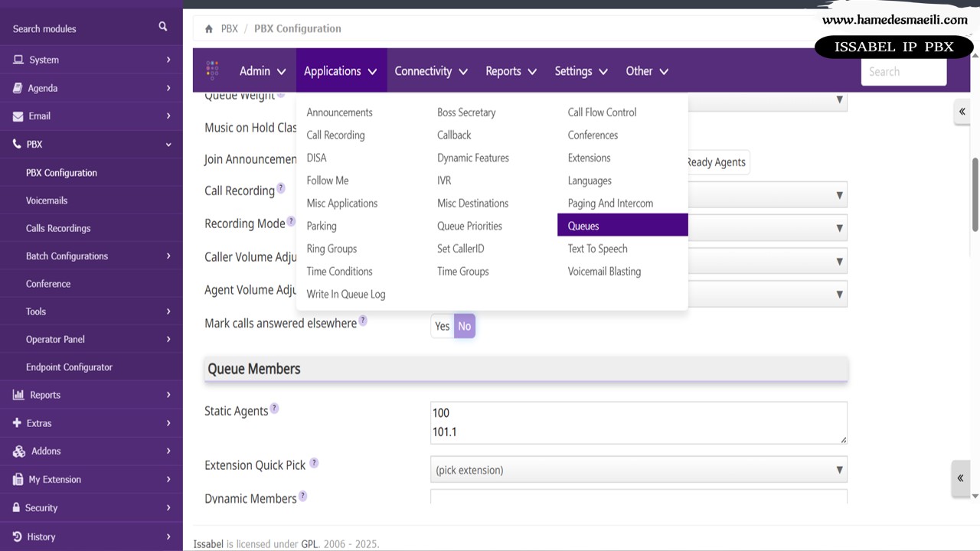The width and height of the screenshot is (980, 551).
Task: Set Mark calls answered elsewhere to Yes
Action: pyautogui.click(x=443, y=326)
